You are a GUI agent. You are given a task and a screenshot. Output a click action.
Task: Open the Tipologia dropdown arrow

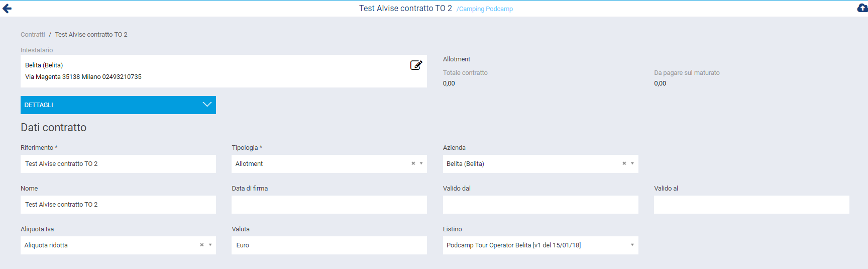tap(421, 163)
